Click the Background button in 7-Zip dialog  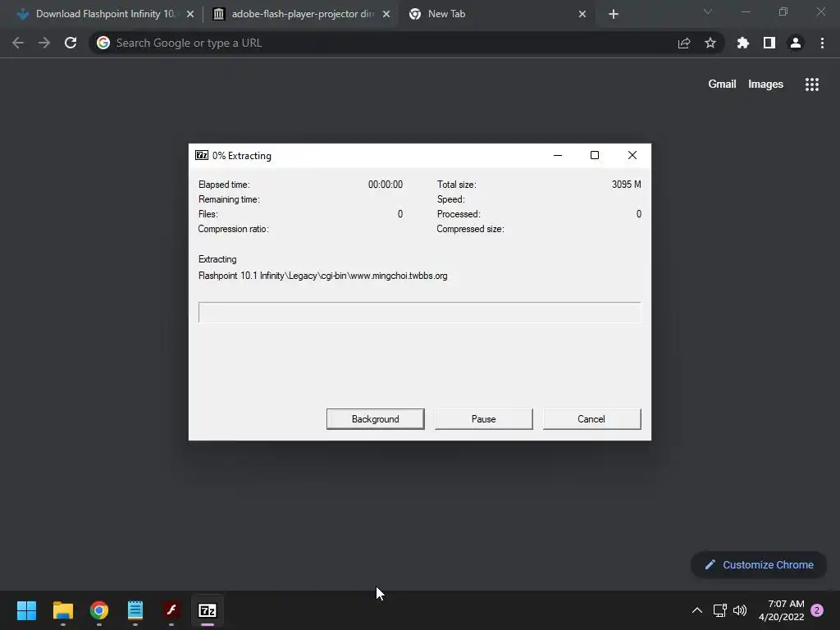(375, 419)
